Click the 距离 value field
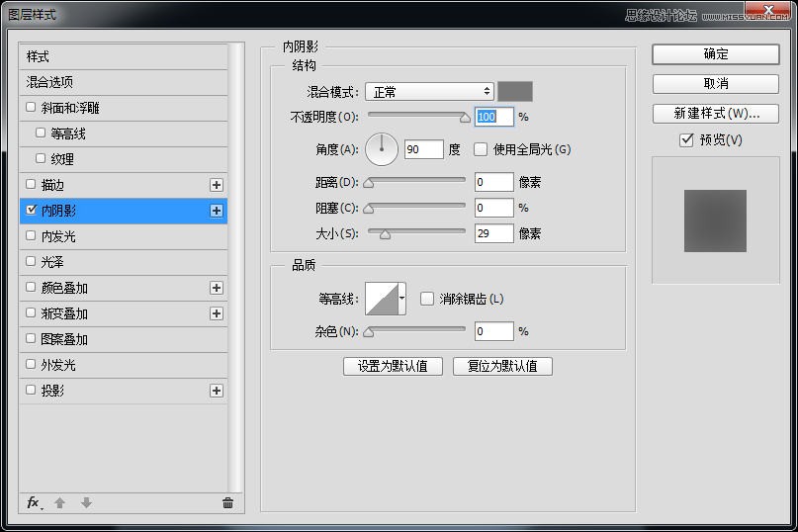798x532 pixels. (x=494, y=182)
